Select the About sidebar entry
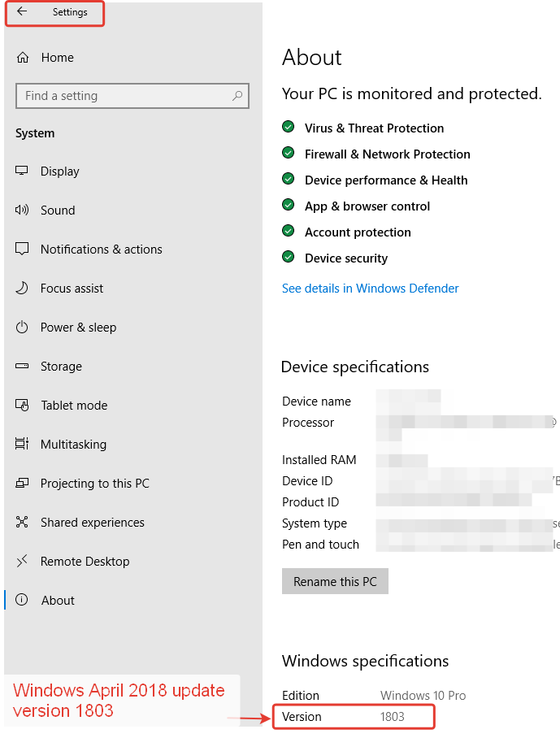This screenshot has height=738, width=560. click(x=58, y=600)
